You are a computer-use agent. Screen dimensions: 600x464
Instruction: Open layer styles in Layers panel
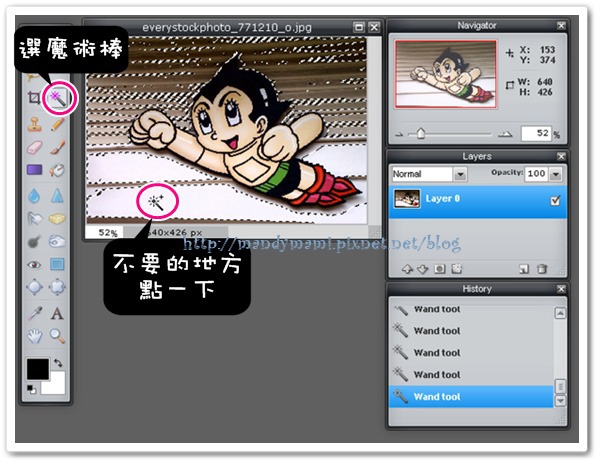457,269
